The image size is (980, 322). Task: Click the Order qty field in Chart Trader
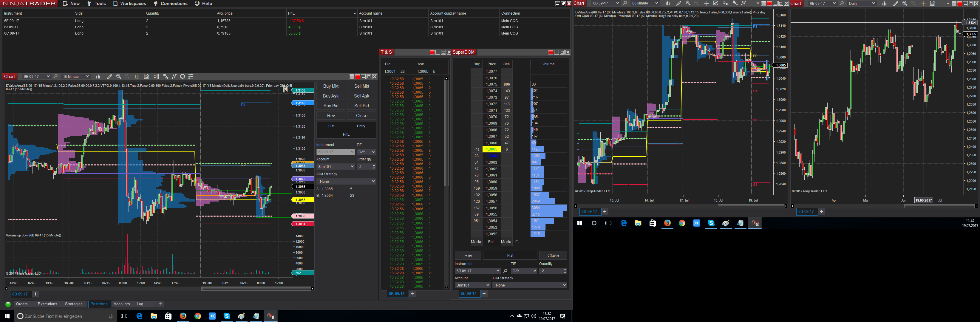[366, 166]
